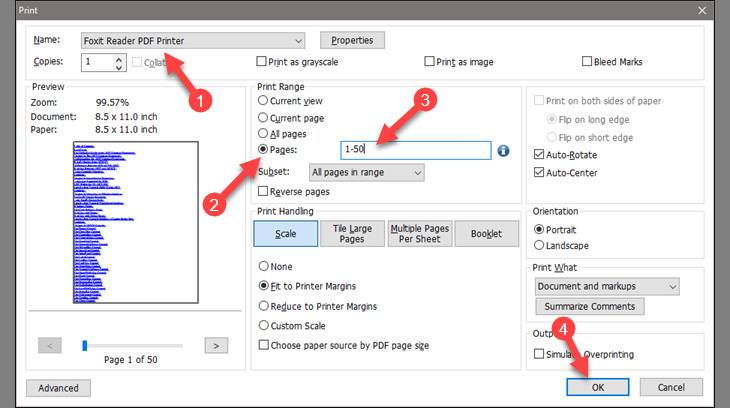Choose the All pages radio option
Image resolution: width=730 pixels, height=408 pixels.
[264, 133]
